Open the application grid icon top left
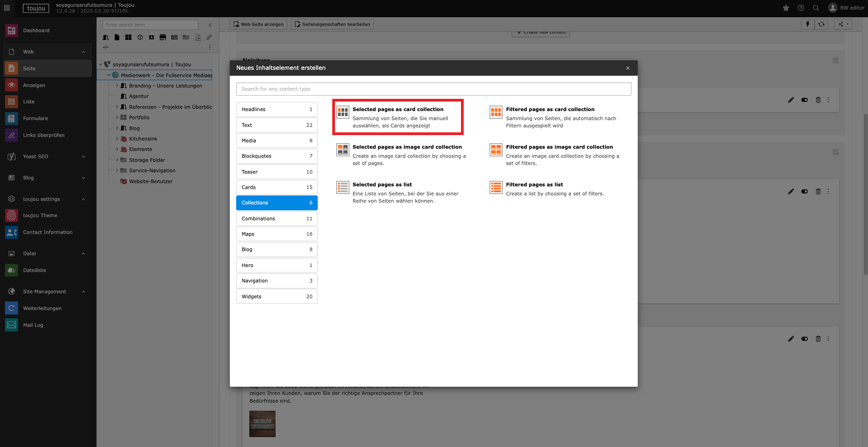The image size is (868, 447). 7,8
